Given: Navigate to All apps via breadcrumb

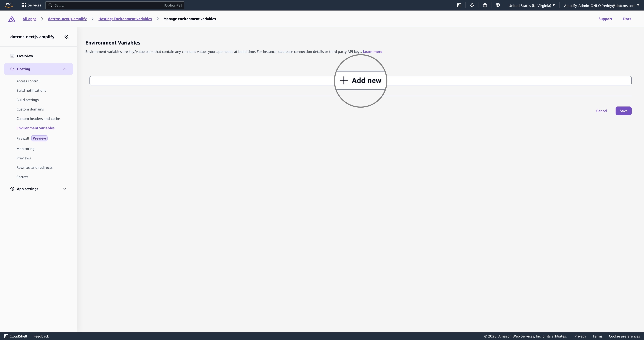Looking at the screenshot, I should click(x=29, y=19).
